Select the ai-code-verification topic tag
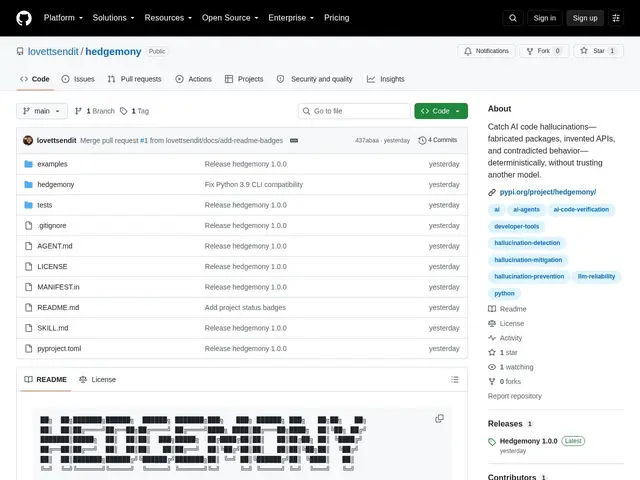This screenshot has width=640, height=480. click(581, 209)
